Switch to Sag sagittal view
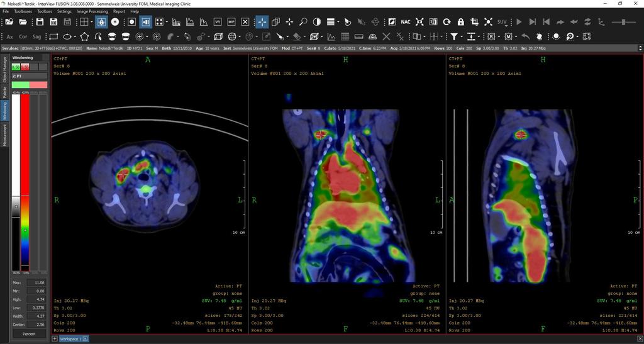The height and width of the screenshot is (344, 644). pyautogui.click(x=37, y=36)
